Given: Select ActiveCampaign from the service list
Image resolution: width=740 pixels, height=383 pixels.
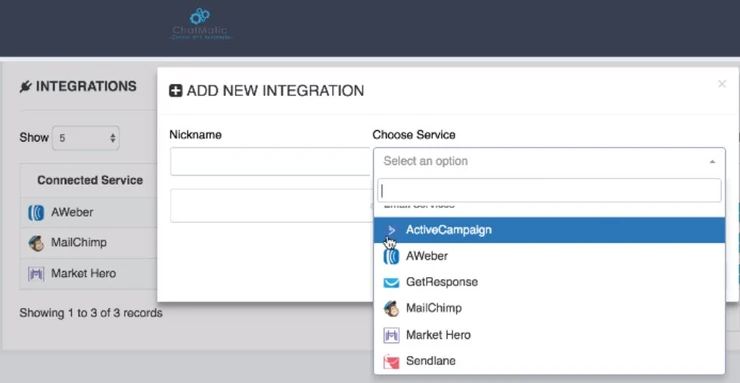Looking at the screenshot, I should [x=549, y=230].
